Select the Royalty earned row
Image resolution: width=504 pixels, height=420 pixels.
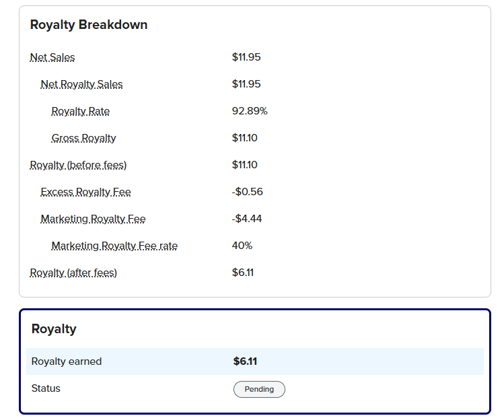coord(255,361)
